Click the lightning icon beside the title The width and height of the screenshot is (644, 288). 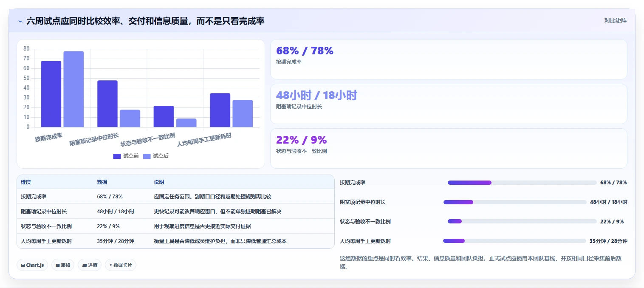(x=20, y=21)
